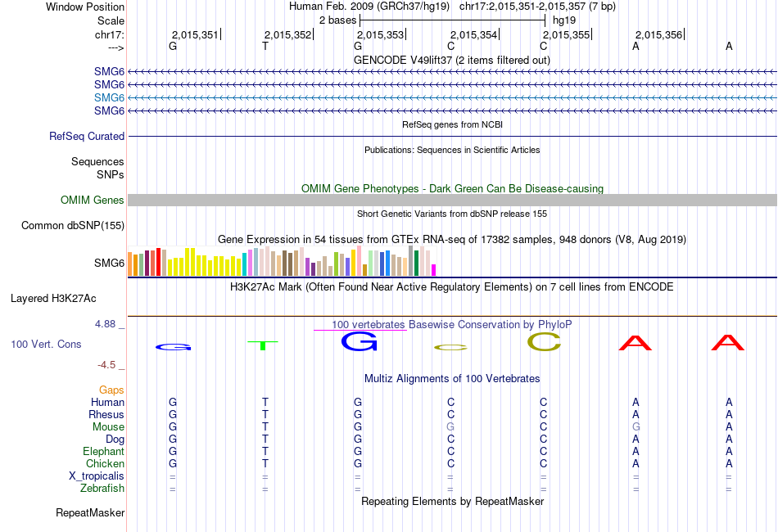Open the H3K27Ac Mark ENCODE track title
This screenshot has width=778, height=532.
coord(451,287)
